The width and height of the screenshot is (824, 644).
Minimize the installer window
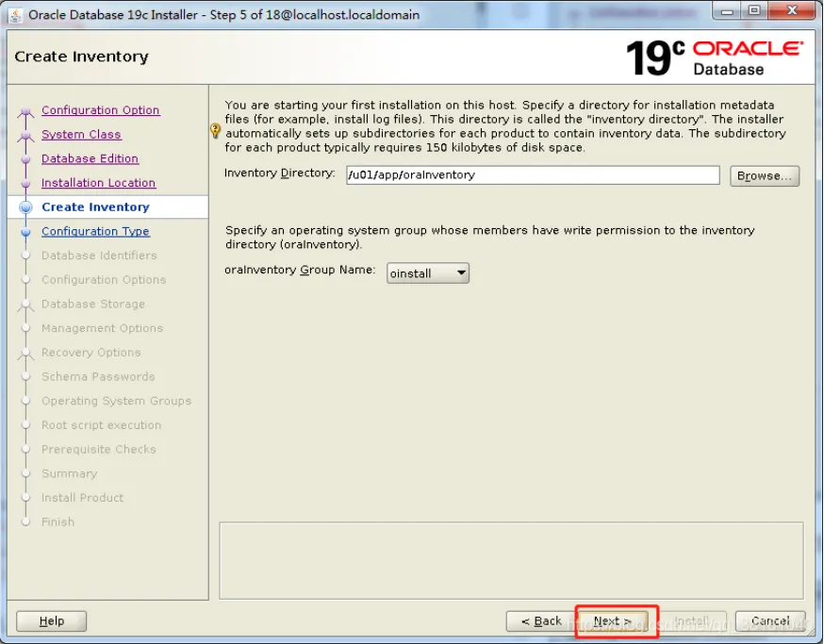tap(727, 11)
